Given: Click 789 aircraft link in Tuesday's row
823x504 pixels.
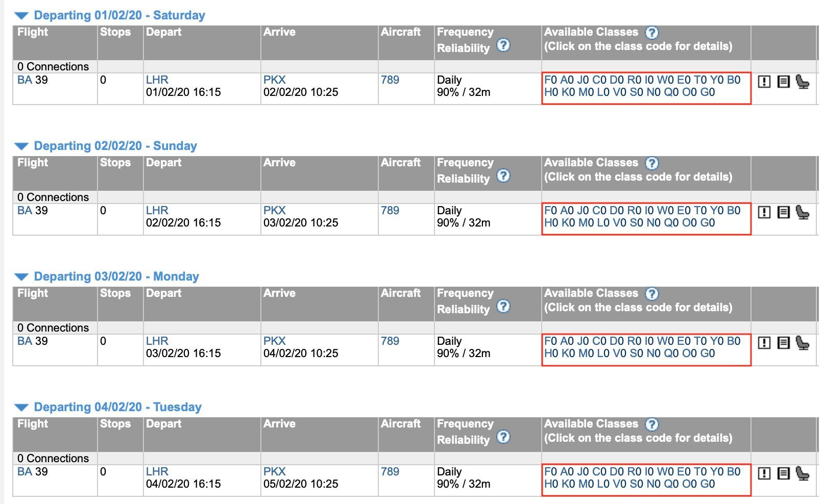Looking at the screenshot, I should (x=390, y=471).
